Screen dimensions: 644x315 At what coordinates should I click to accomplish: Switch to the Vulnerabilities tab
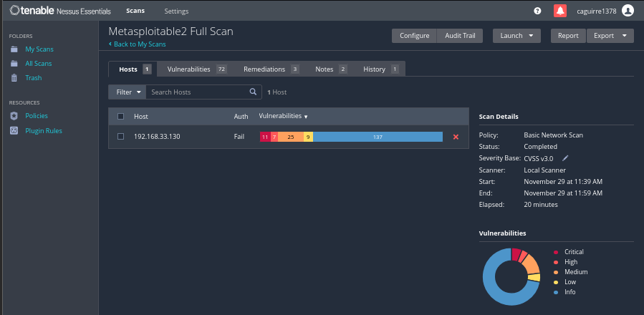(x=196, y=69)
